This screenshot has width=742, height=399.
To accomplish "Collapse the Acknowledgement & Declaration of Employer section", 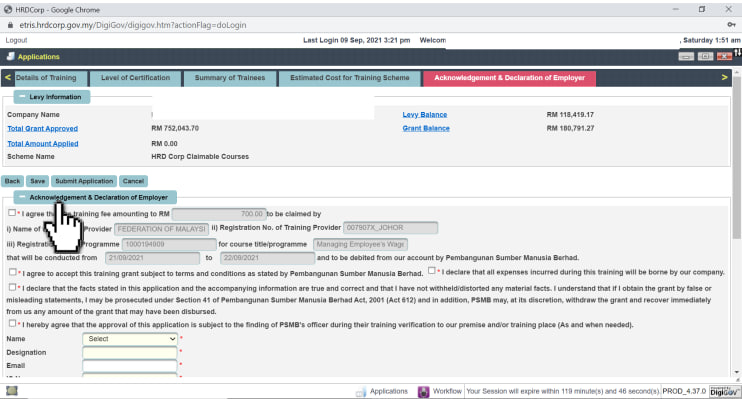I will tap(22, 197).
